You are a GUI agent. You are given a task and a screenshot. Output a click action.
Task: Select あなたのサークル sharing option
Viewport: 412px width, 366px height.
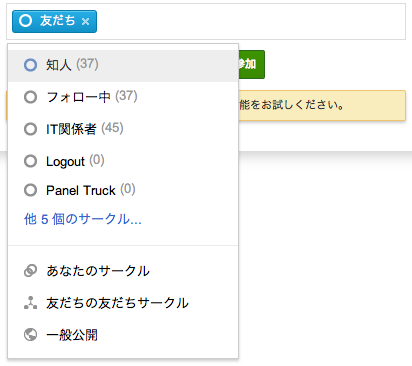(123, 271)
